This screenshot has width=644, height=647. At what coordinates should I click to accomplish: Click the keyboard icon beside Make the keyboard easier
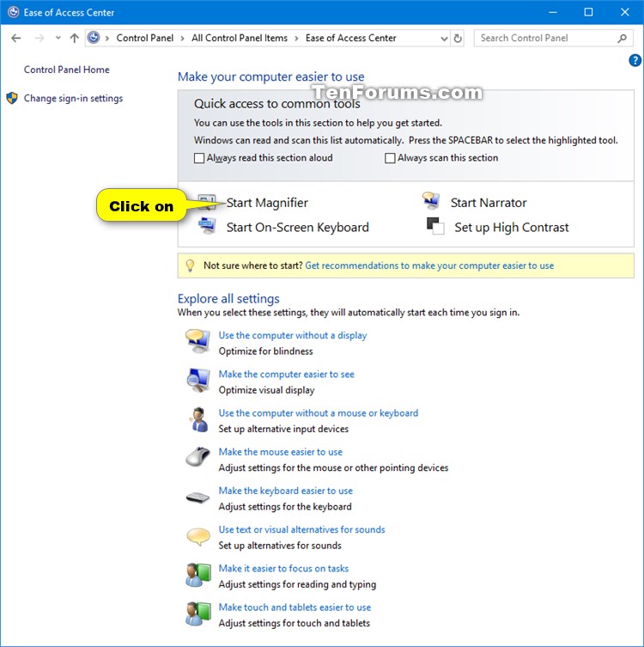click(197, 497)
